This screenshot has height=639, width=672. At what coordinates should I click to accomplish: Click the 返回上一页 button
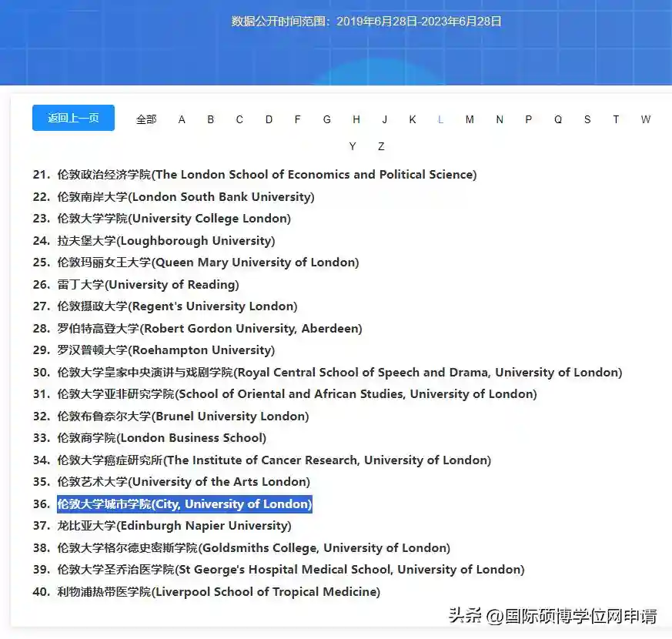click(73, 118)
